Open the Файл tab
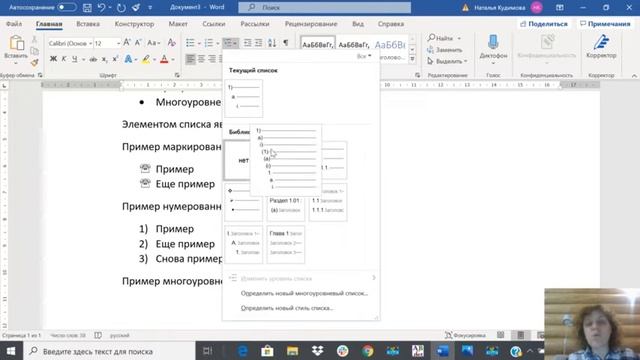 [14, 24]
